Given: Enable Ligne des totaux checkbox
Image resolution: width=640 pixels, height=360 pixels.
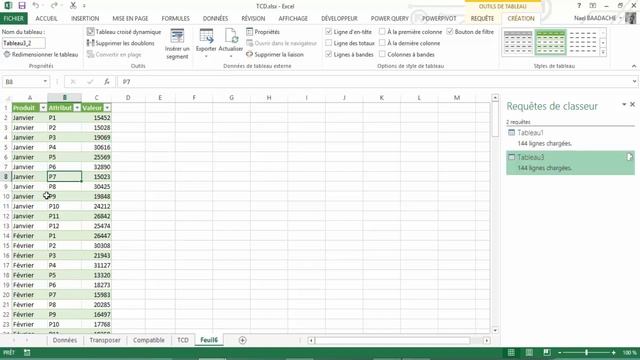Looking at the screenshot, I should pos(329,43).
